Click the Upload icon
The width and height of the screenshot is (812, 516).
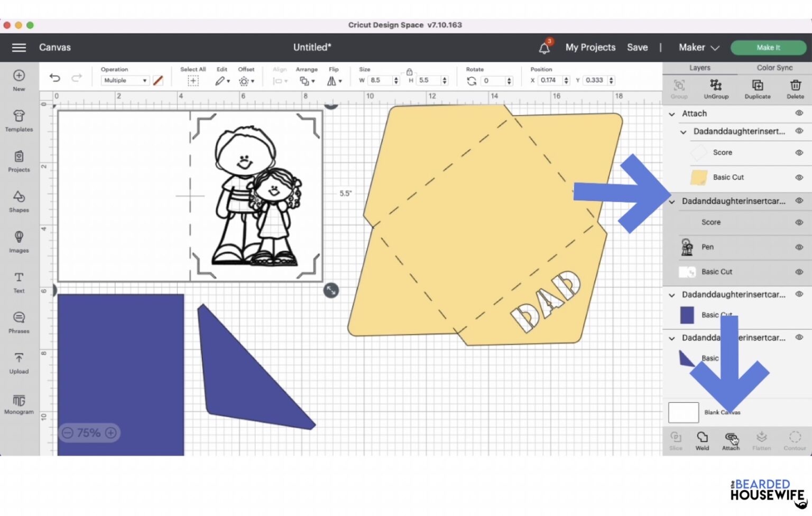point(19,363)
